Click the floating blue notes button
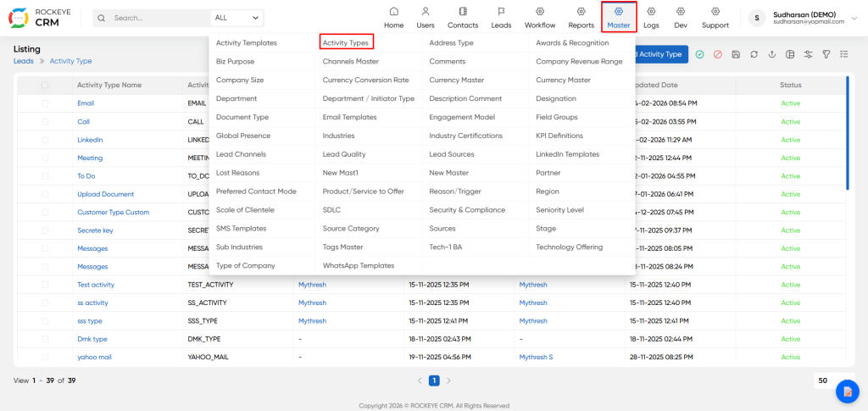 pos(847,392)
